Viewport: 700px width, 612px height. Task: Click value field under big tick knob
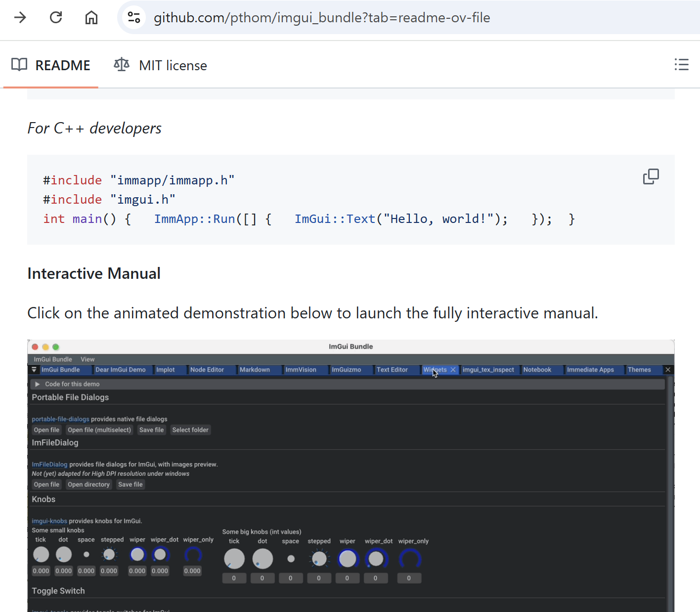[x=234, y=578]
